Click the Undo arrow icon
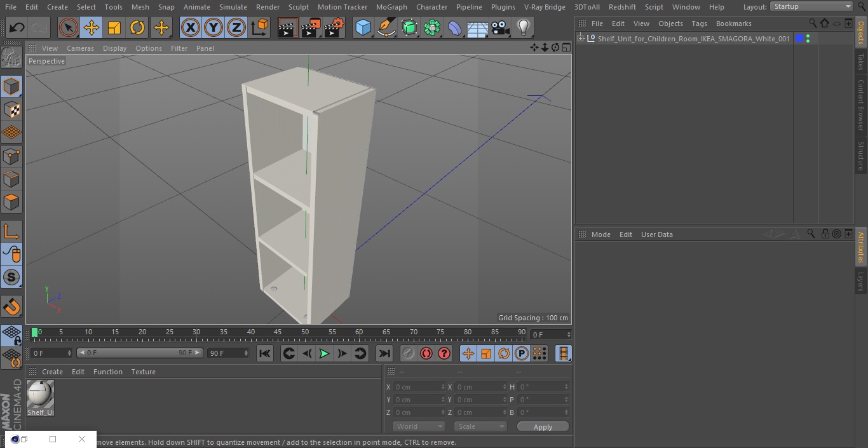The width and height of the screenshot is (868, 448). coord(17,27)
